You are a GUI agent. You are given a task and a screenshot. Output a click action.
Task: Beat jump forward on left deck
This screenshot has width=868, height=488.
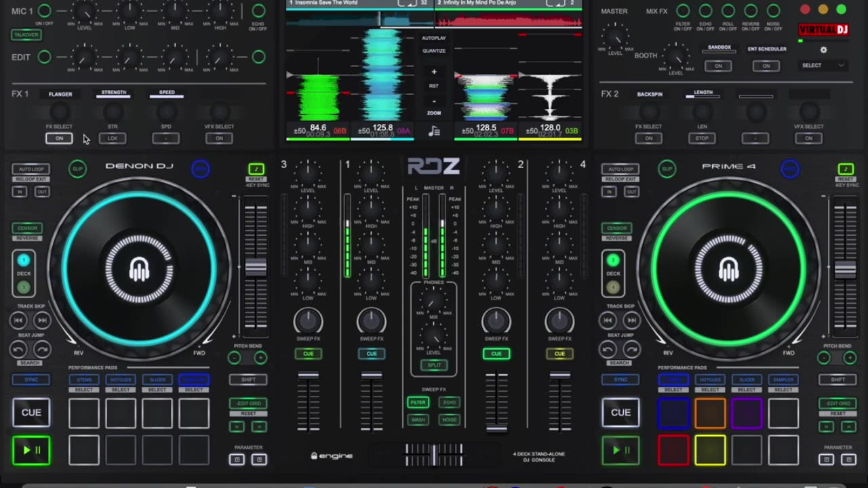click(x=42, y=350)
